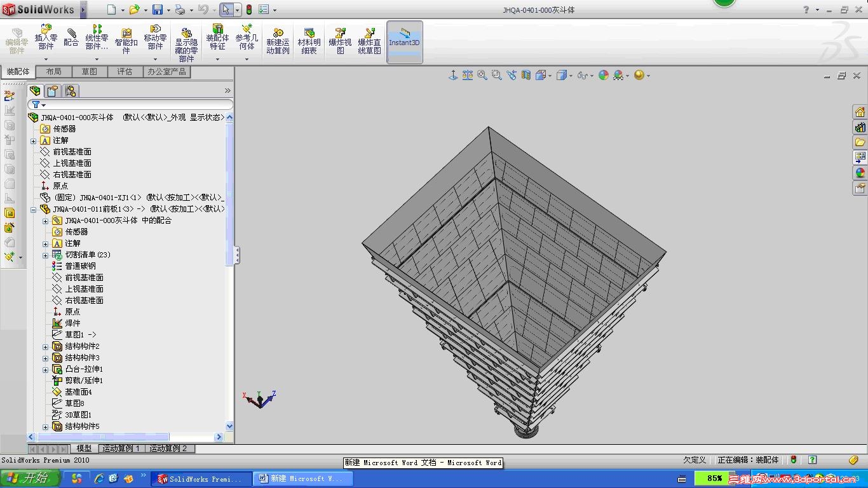Expand the 切割清单(23) cut list
Screen dimensions: 868x488
click(x=46, y=255)
